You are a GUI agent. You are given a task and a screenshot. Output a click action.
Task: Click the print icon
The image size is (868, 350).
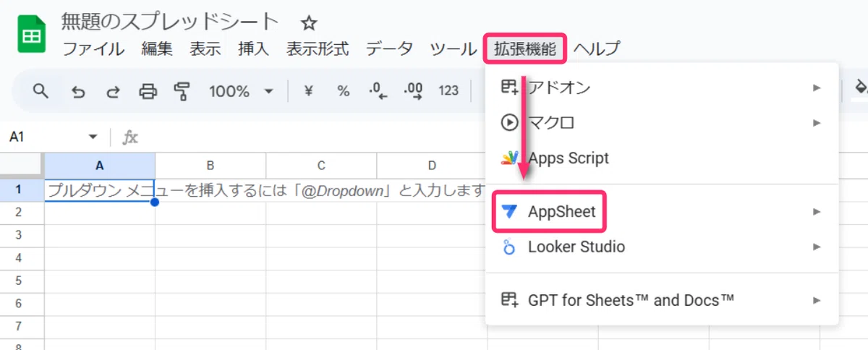tap(148, 91)
